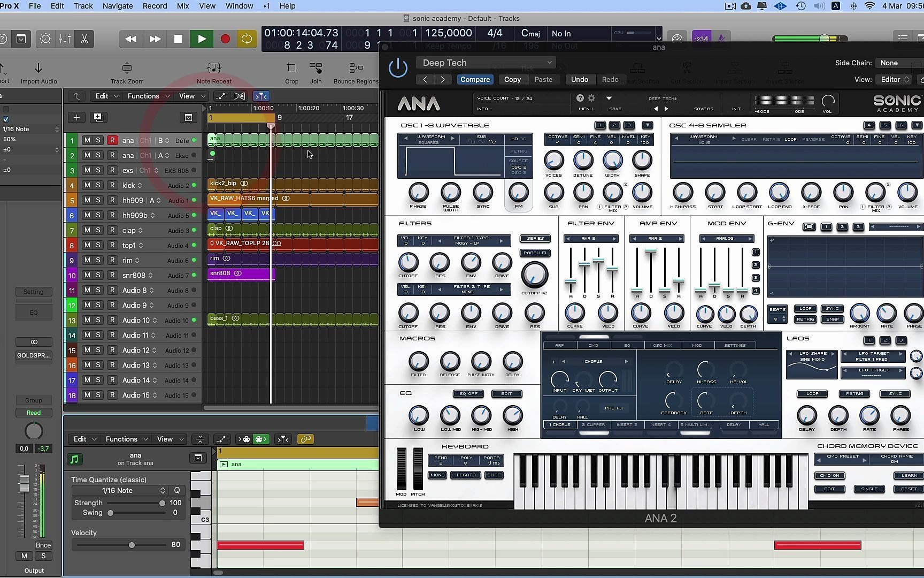The height and width of the screenshot is (578, 924).
Task: Open the Tracks area View dropdown
Action: coord(191,96)
